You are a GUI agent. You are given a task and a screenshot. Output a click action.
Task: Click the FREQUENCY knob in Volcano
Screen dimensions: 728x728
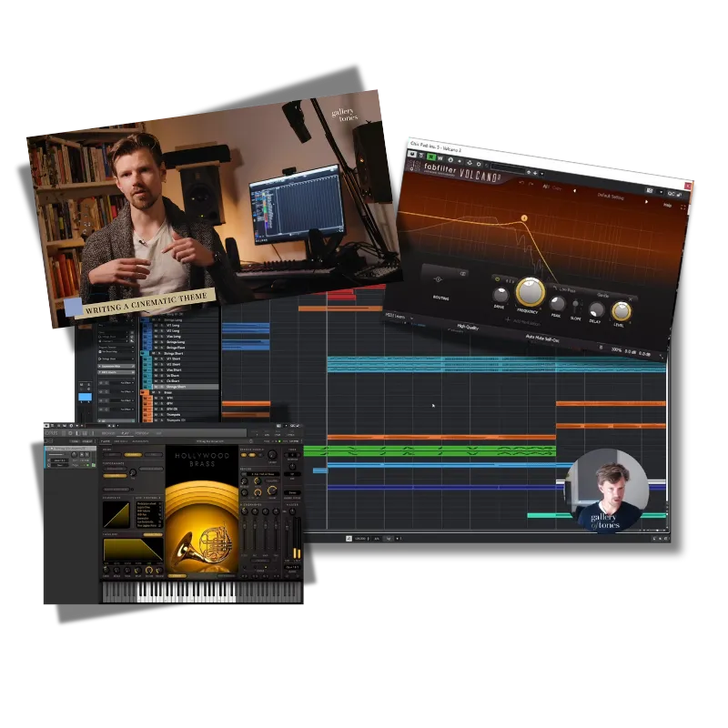pos(531,291)
